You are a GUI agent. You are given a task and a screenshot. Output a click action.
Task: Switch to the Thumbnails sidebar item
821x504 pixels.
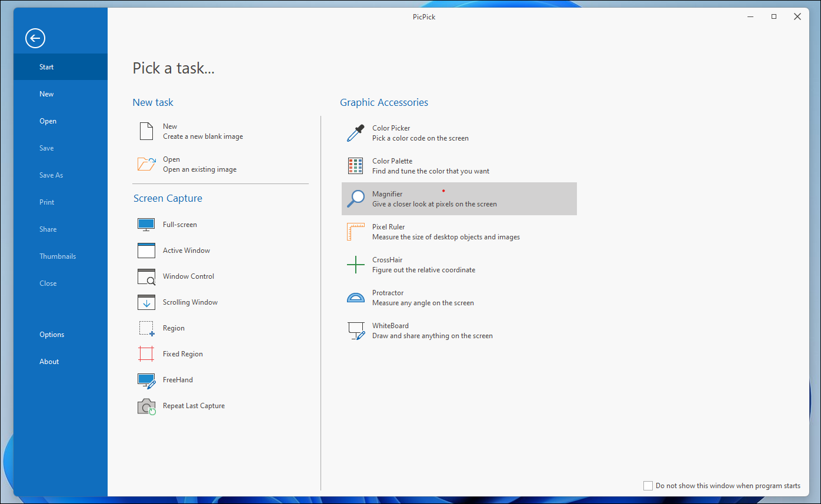58,256
